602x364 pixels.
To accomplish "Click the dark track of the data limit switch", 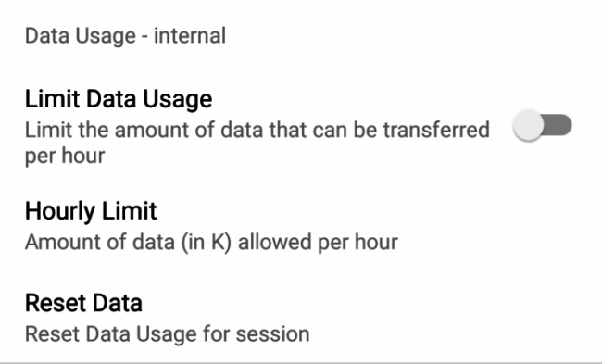I will 558,125.
